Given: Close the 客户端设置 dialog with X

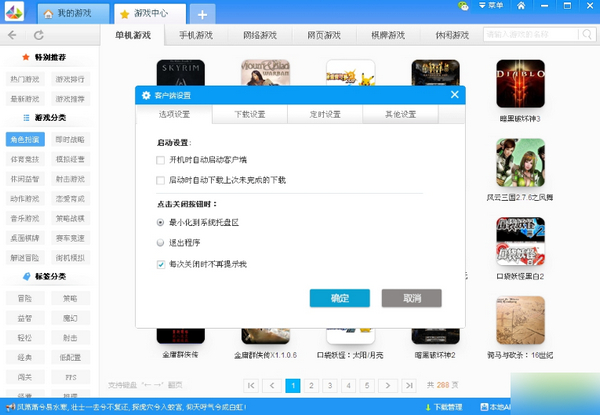Looking at the screenshot, I should pos(456,94).
